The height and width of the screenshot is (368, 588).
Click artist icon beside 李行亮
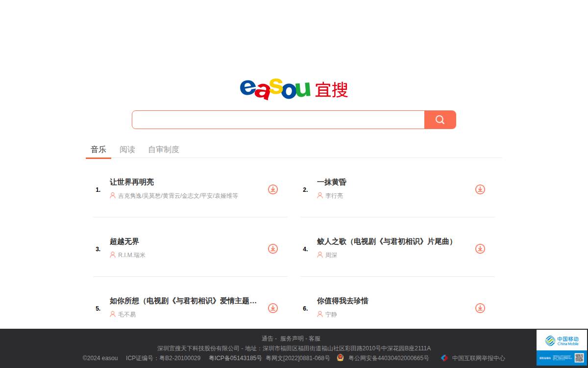point(320,195)
